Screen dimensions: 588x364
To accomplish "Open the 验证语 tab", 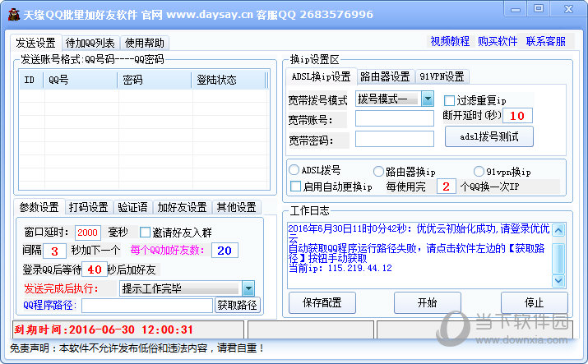I will point(132,207).
